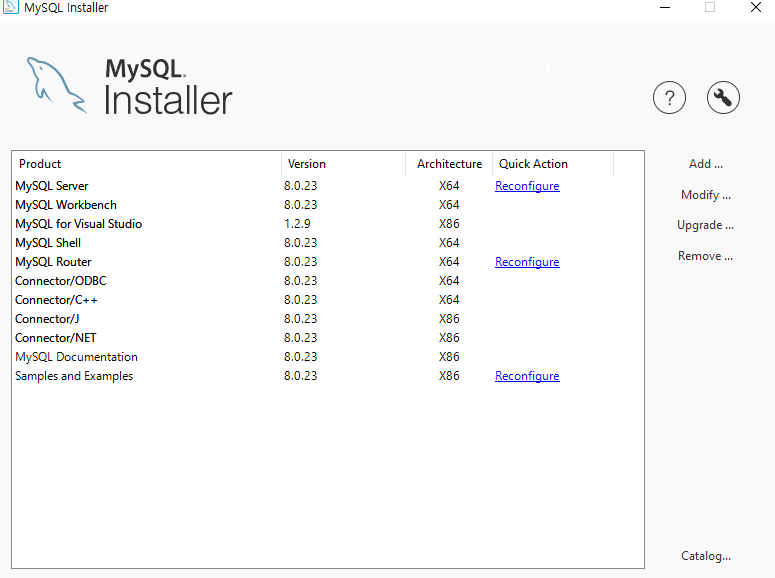Click the Quick Action column header
Viewport: 775px width, 578px height.
click(553, 164)
